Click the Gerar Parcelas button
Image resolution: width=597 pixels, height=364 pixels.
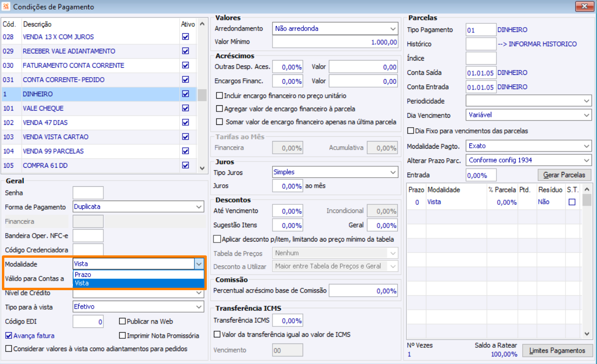pyautogui.click(x=564, y=175)
